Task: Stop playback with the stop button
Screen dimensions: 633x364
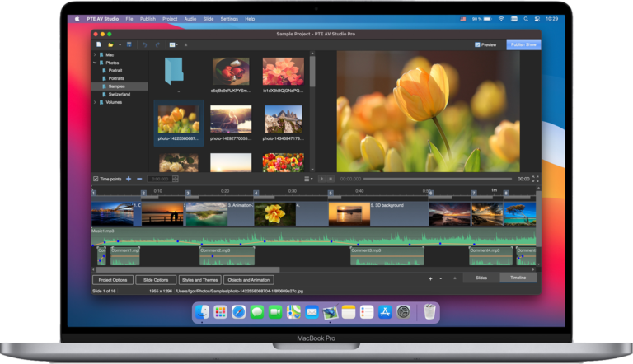Action: (331, 179)
